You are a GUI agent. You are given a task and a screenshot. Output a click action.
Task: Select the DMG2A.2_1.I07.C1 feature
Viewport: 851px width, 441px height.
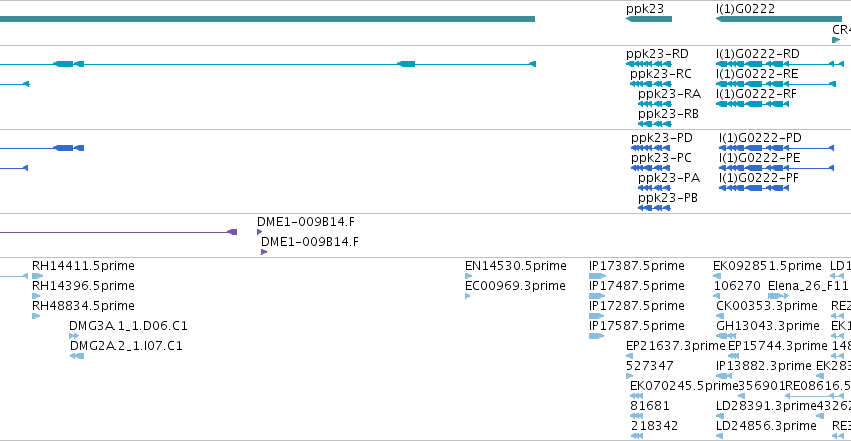point(77,356)
